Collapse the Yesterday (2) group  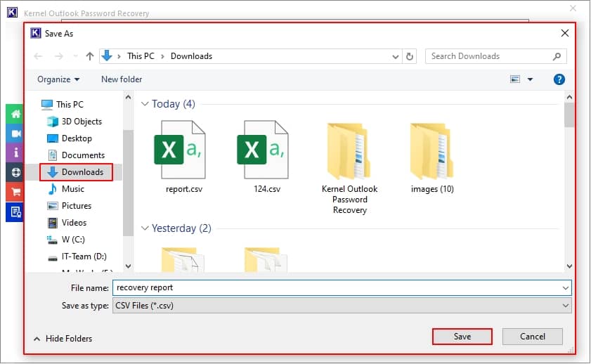click(145, 228)
